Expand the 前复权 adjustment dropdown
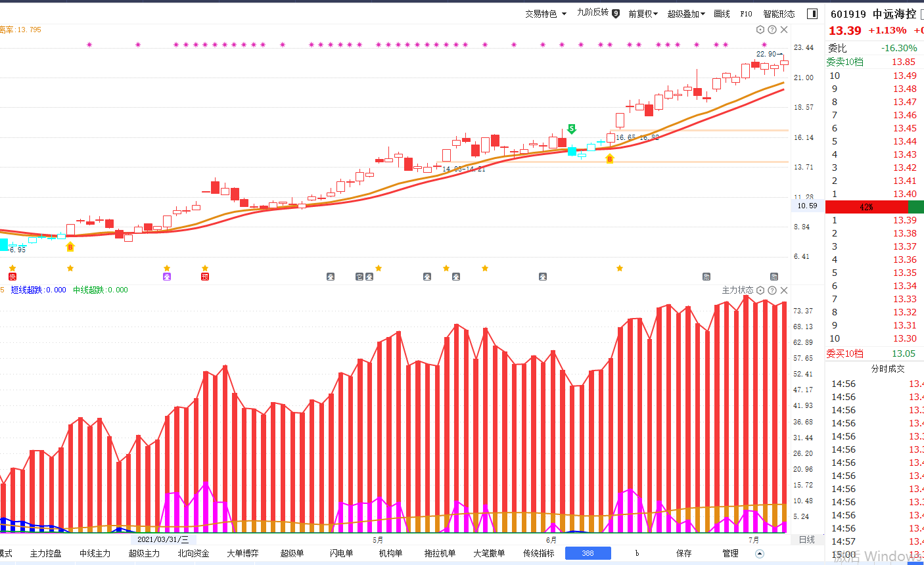Screen dimensions: 924x565 [643, 14]
